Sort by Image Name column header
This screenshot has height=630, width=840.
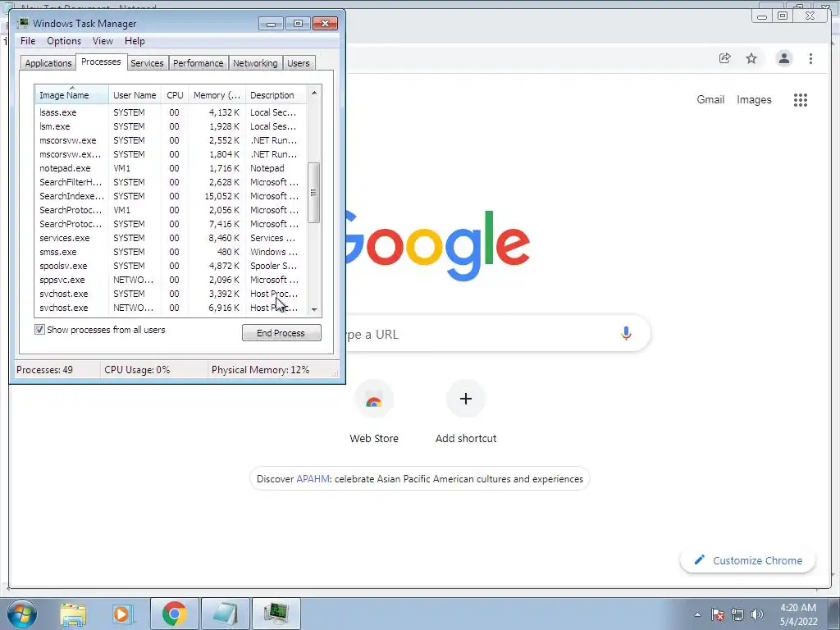pos(72,95)
